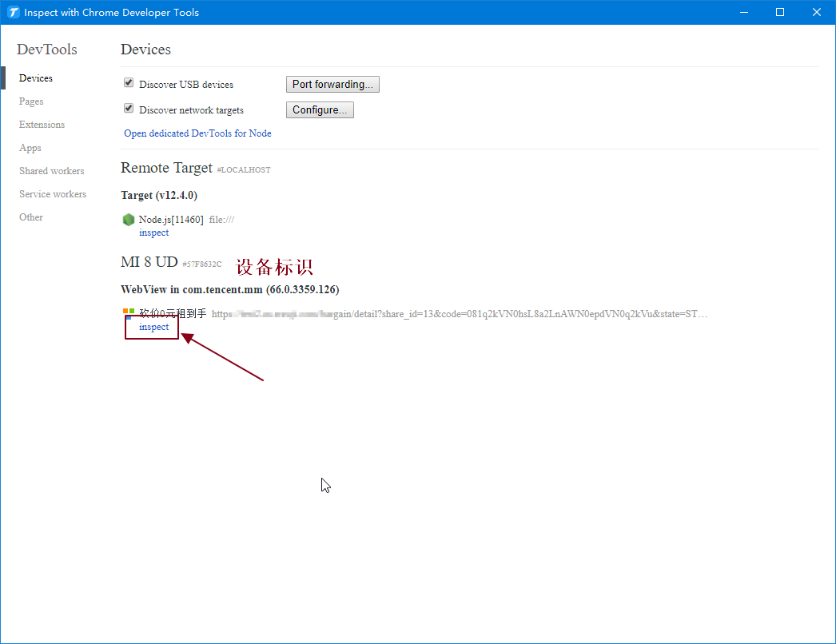Toggle Discover network targets checkbox
The image size is (836, 644).
coord(129,108)
